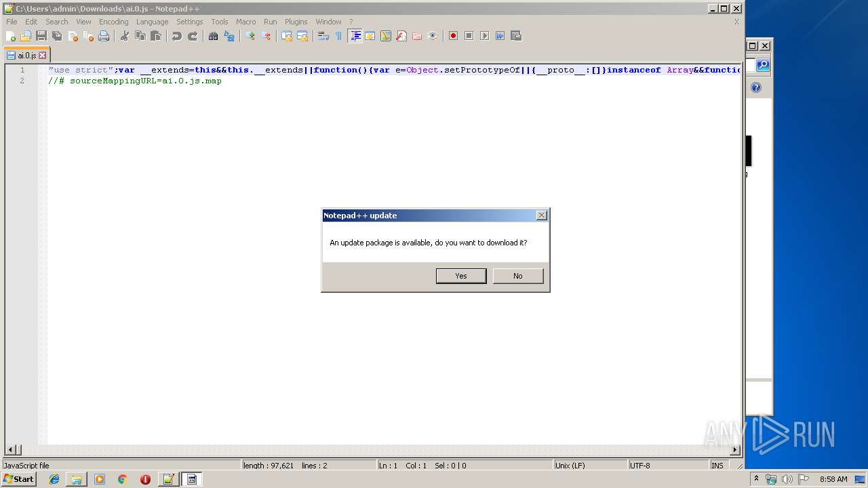Zoom in on the editor text
This screenshot has width=868, height=488.
(250, 36)
